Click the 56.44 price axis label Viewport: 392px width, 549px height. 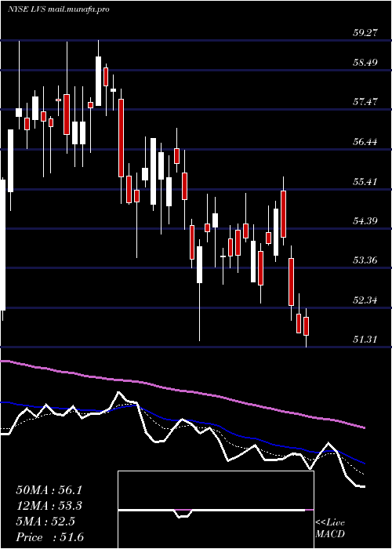coord(365,142)
